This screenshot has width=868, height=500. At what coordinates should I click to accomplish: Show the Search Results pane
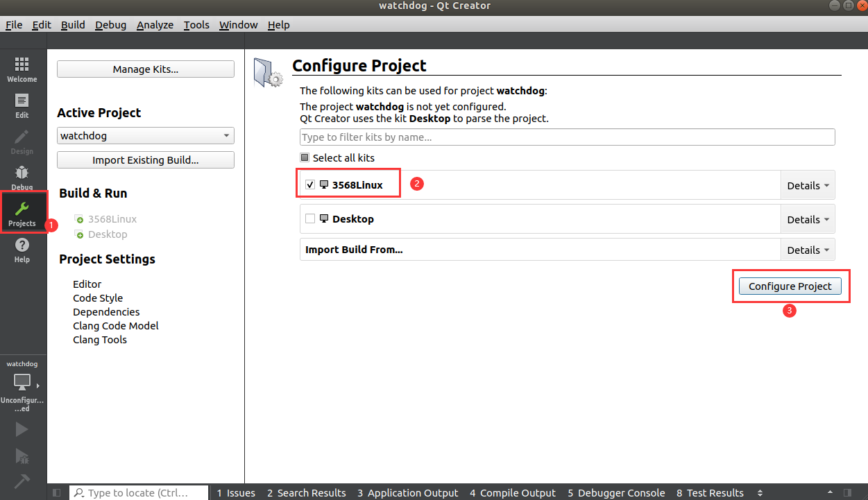point(307,493)
